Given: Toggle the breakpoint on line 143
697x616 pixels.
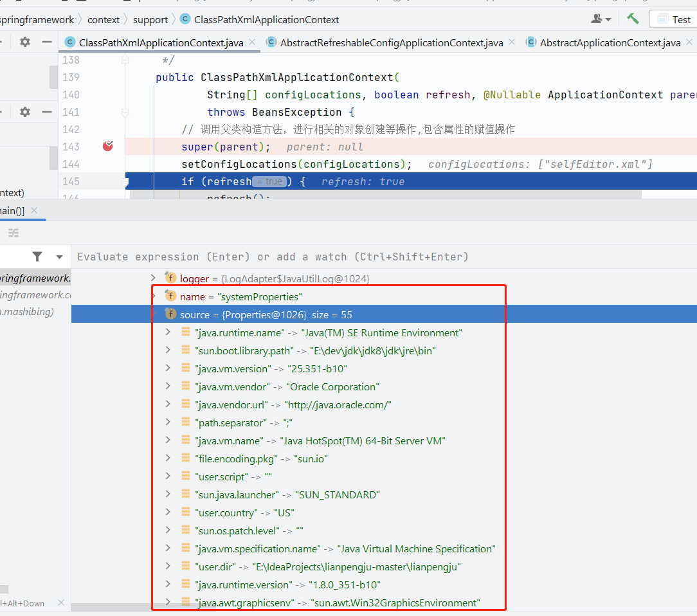Looking at the screenshot, I should pyautogui.click(x=108, y=146).
